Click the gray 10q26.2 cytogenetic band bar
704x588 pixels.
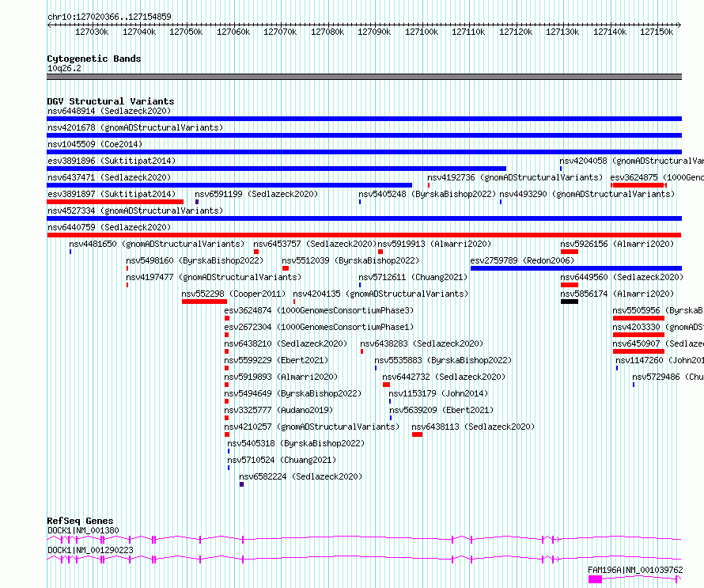364,77
